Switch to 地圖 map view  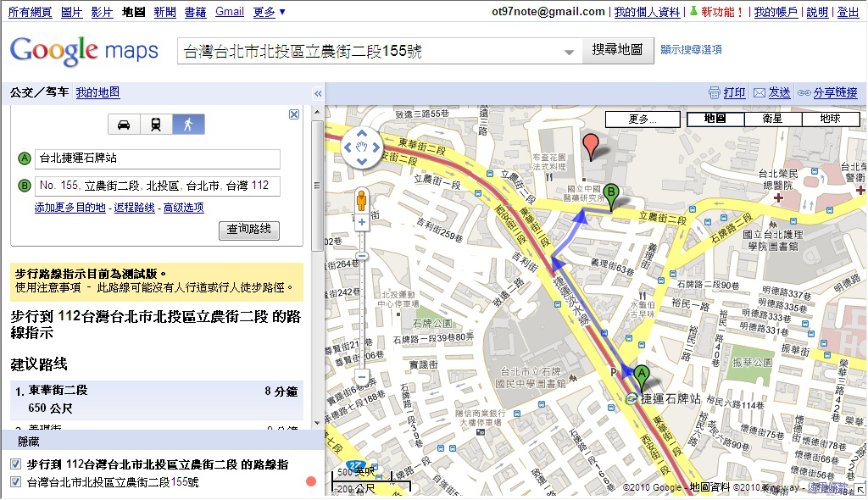[715, 119]
